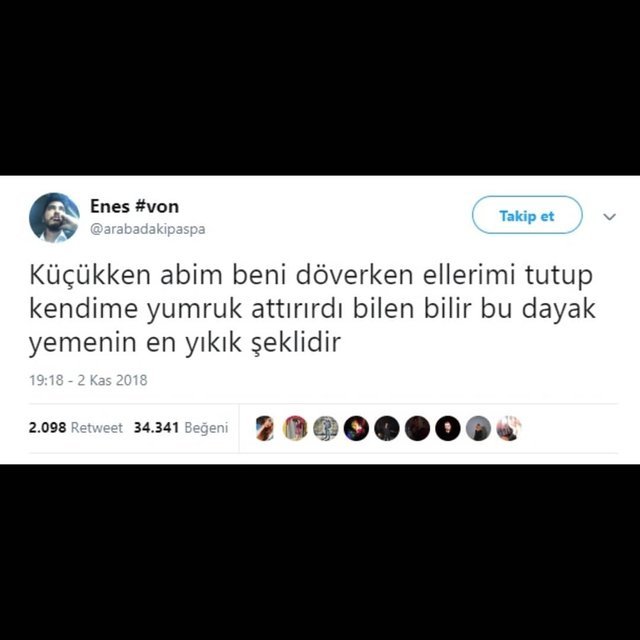Select the liker avatar with yellow-pink background
Screen dimensions: 640x640
point(295,428)
